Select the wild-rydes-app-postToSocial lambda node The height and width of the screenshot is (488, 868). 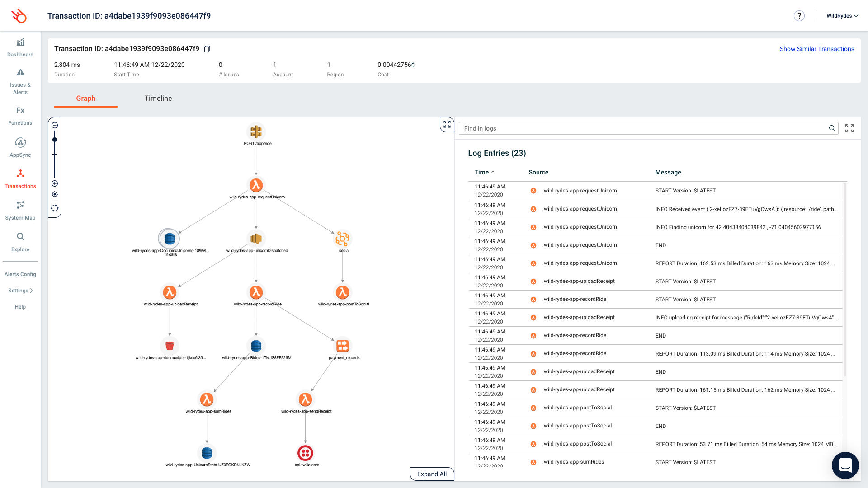[x=343, y=292]
